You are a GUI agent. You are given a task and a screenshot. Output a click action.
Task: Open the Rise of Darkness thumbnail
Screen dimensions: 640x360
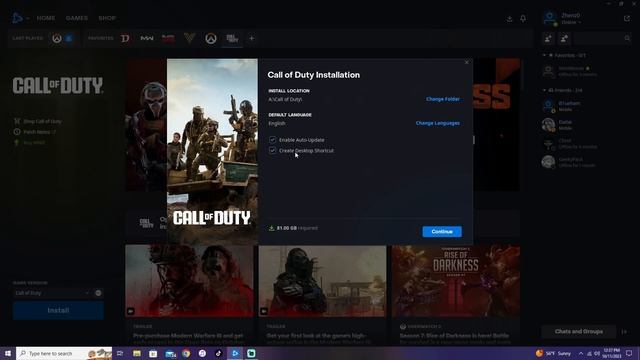tap(456, 281)
